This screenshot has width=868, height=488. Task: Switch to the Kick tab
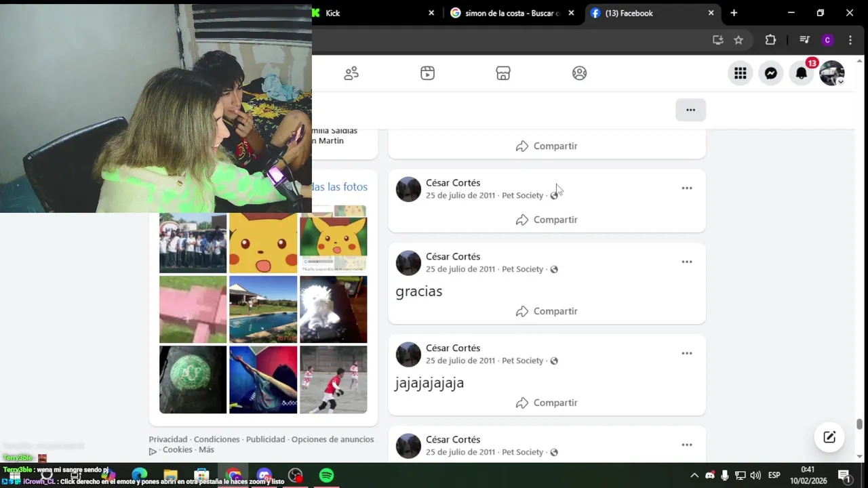pos(374,13)
